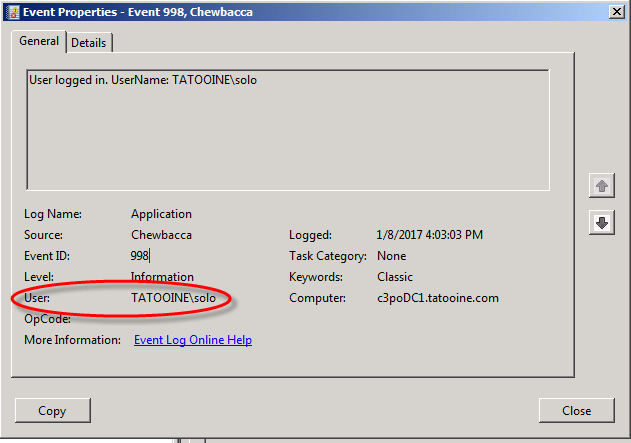The image size is (631, 443).
Task: Click the Source value Chewbacca
Action: tap(161, 235)
